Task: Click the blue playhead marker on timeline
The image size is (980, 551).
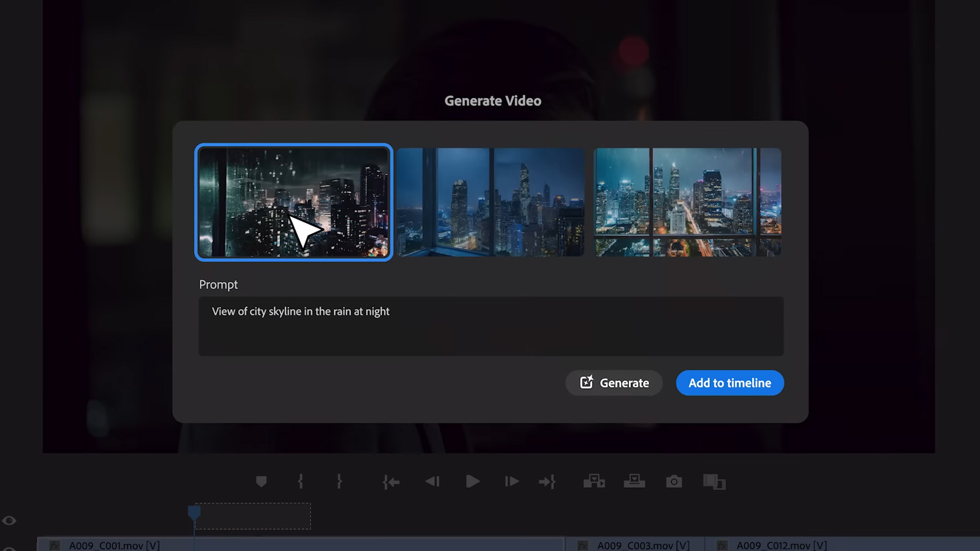Action: [x=194, y=512]
